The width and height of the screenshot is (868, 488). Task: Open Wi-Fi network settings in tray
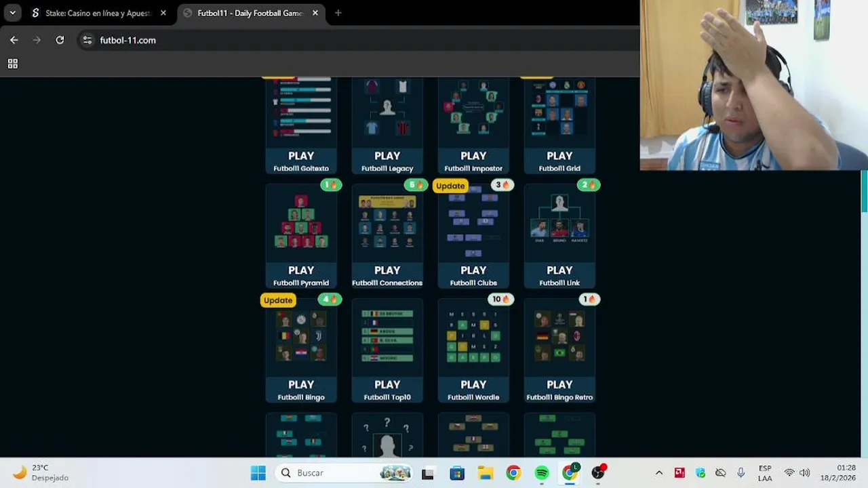(x=789, y=473)
